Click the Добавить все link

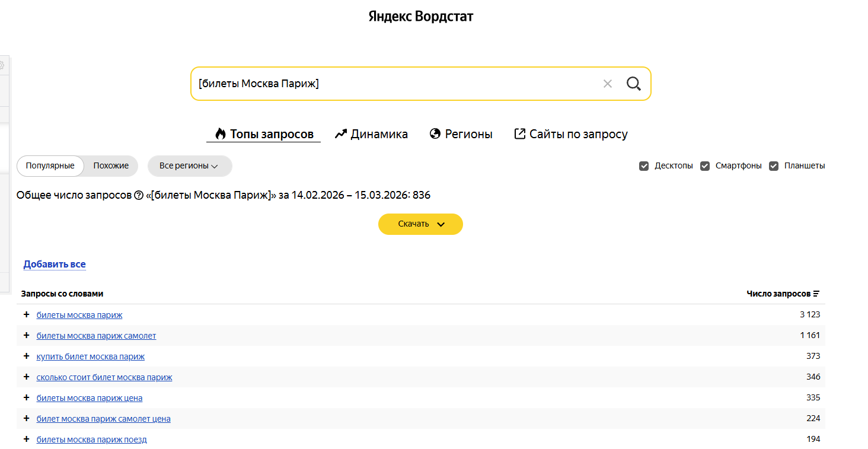pos(55,264)
